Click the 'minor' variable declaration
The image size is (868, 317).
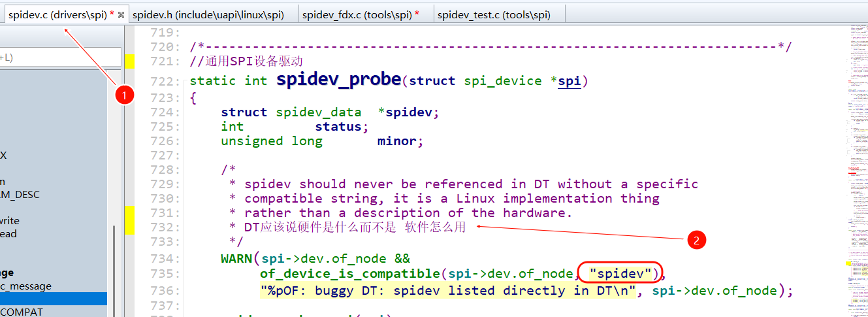tap(397, 141)
